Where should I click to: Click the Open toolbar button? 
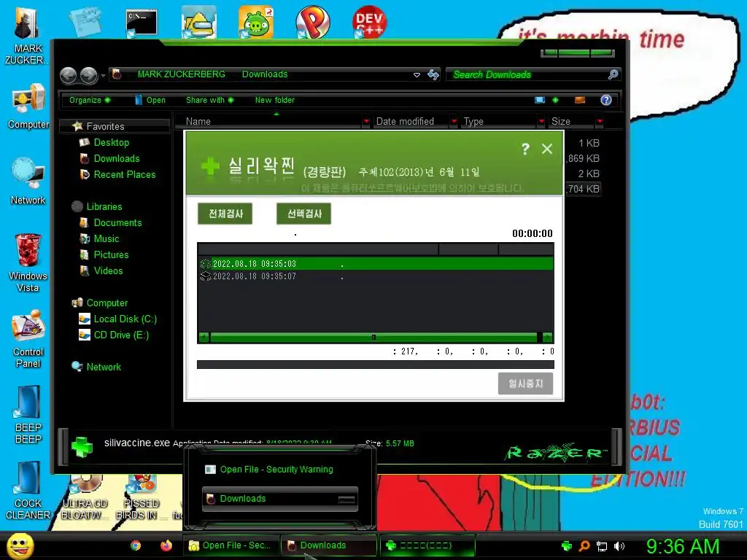[x=150, y=100]
